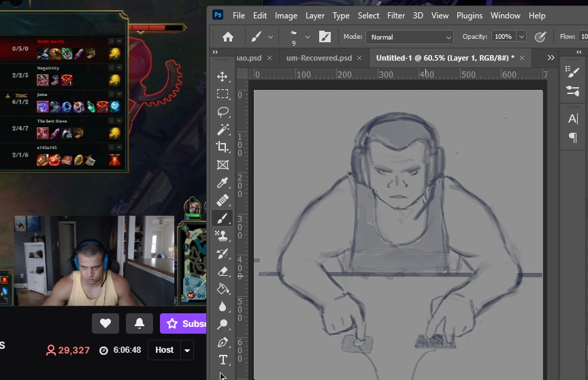Open the Select menu

coord(368,16)
